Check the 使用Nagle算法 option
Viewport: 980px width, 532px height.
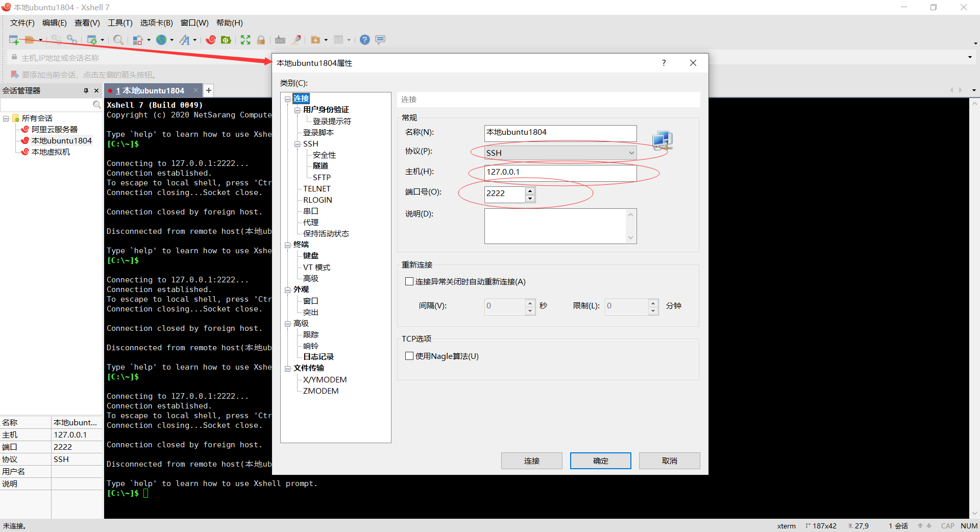tap(409, 356)
